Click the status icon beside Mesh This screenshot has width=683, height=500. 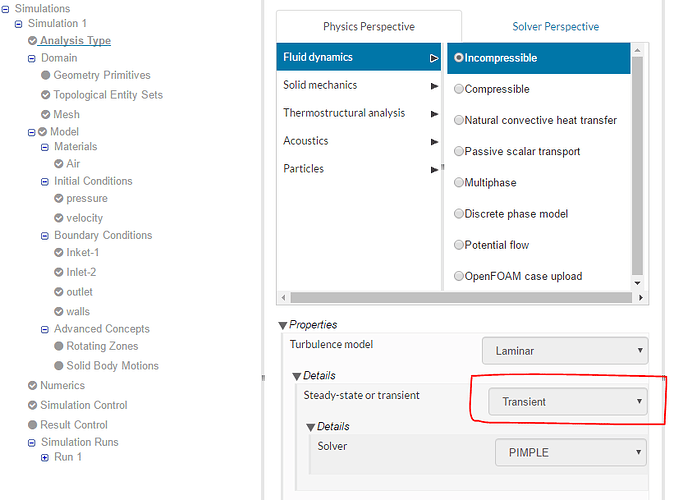coord(45,114)
